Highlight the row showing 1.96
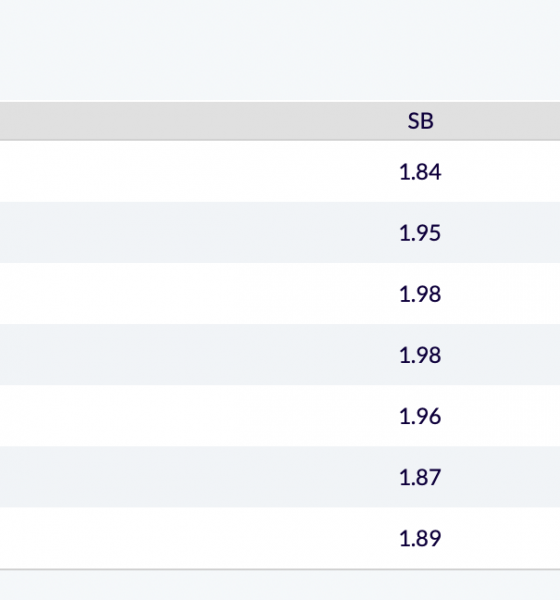This screenshot has height=600, width=560. (280, 416)
